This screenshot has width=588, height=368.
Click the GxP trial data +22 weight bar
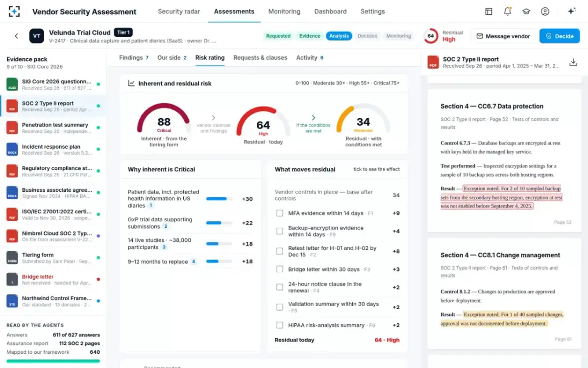click(220, 223)
